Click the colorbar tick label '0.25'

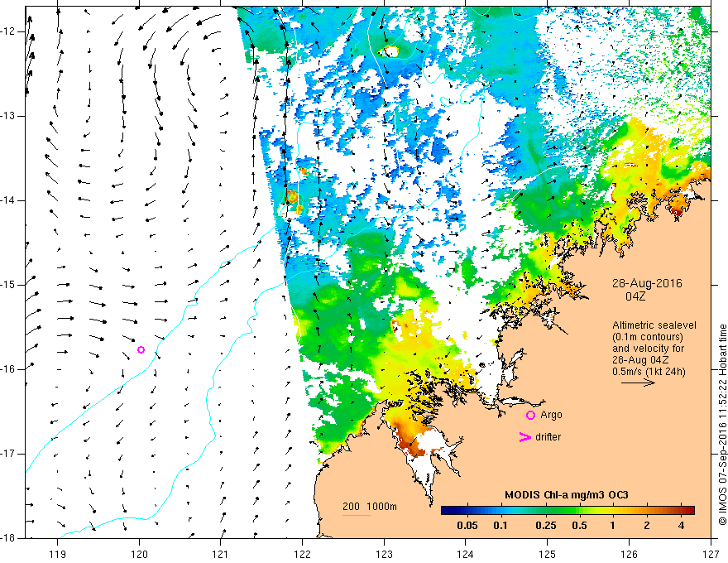(545, 526)
